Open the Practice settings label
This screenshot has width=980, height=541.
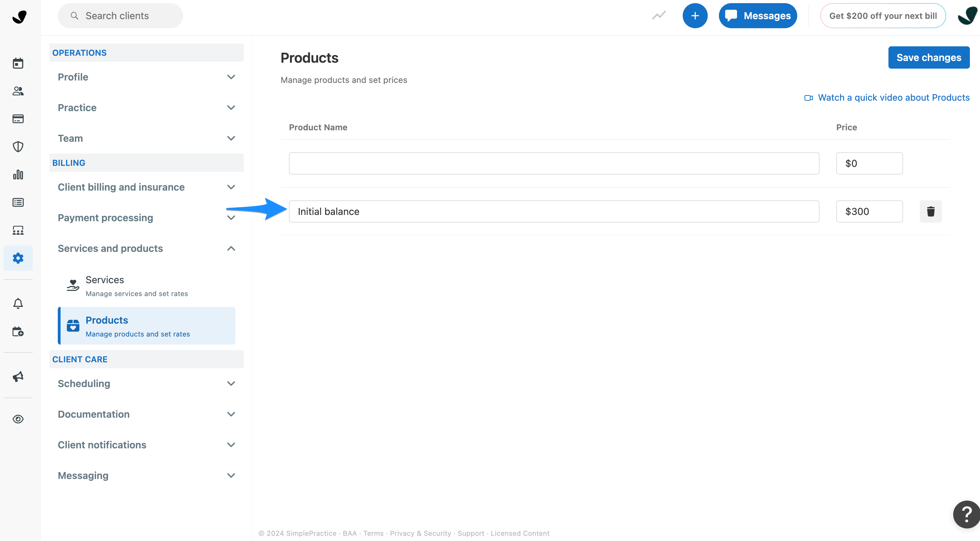(77, 108)
